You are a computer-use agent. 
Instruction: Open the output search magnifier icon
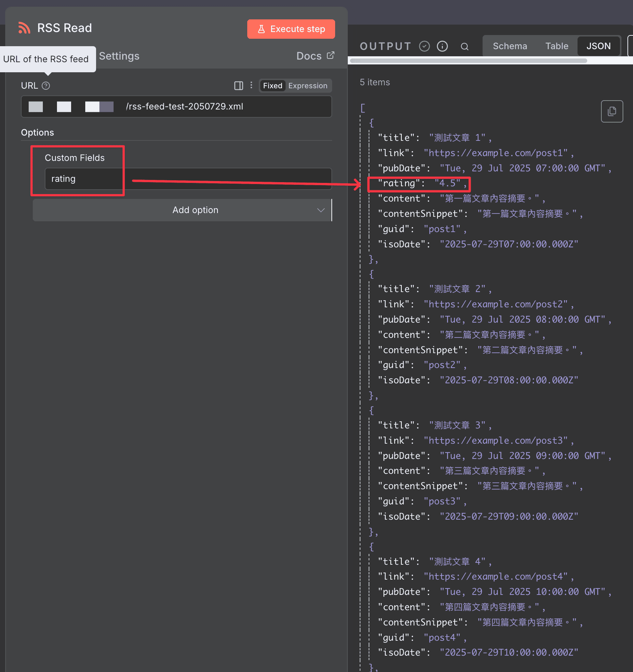pos(464,46)
